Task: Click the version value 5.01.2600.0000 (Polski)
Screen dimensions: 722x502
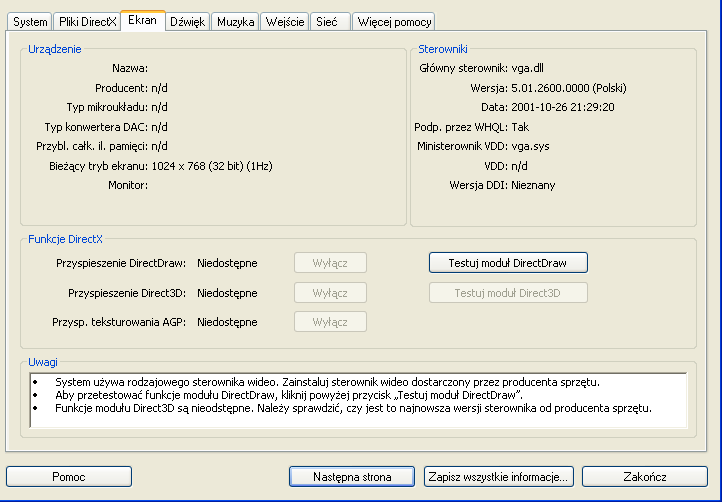Action: [569, 88]
